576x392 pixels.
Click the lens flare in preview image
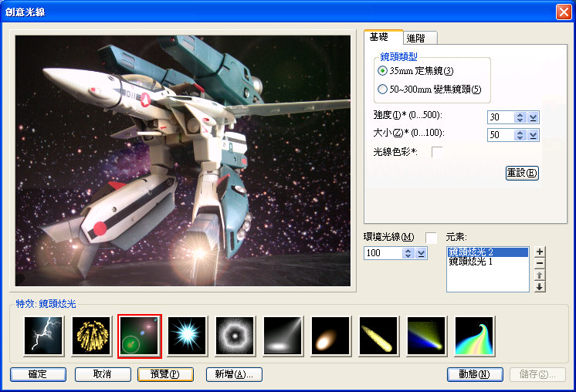coord(199,253)
